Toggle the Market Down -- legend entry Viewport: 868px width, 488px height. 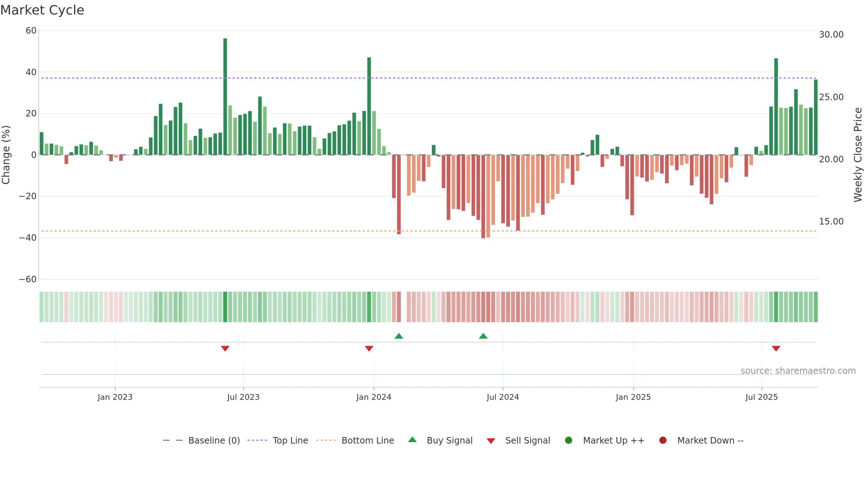tap(701, 440)
